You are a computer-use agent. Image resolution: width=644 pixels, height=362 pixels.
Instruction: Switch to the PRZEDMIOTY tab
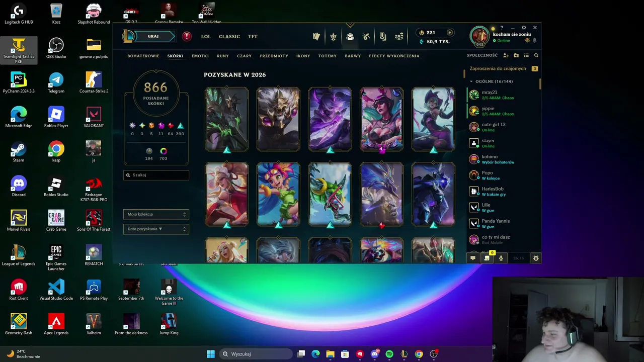pos(274,56)
